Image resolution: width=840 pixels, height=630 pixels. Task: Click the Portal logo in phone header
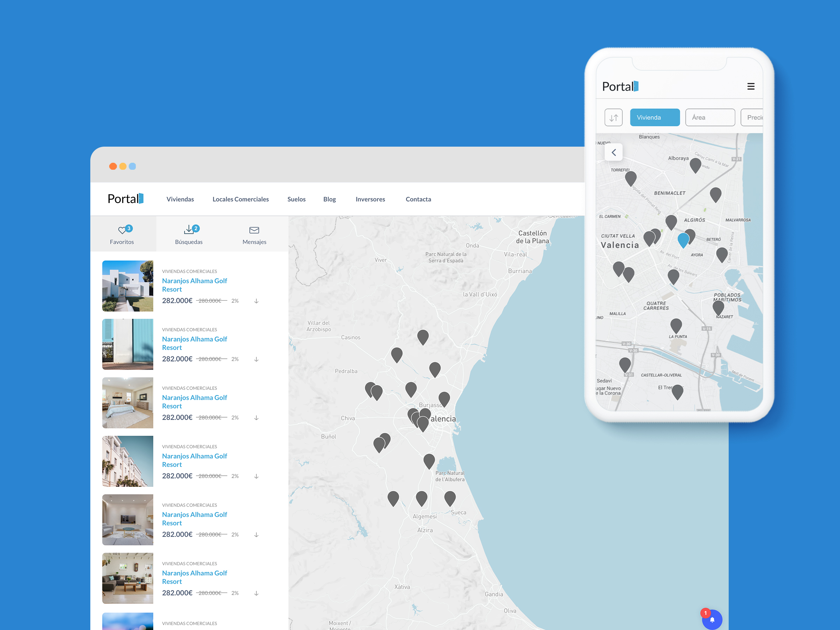pyautogui.click(x=620, y=86)
